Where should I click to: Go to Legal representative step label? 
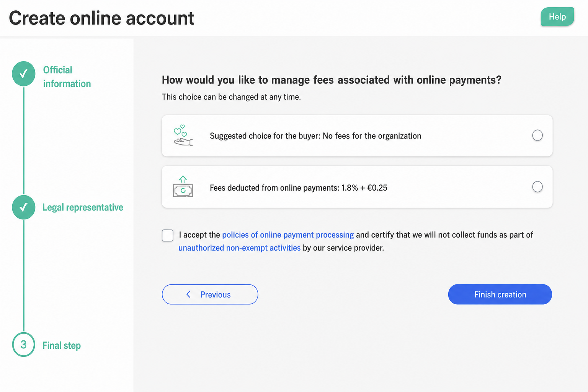click(83, 207)
